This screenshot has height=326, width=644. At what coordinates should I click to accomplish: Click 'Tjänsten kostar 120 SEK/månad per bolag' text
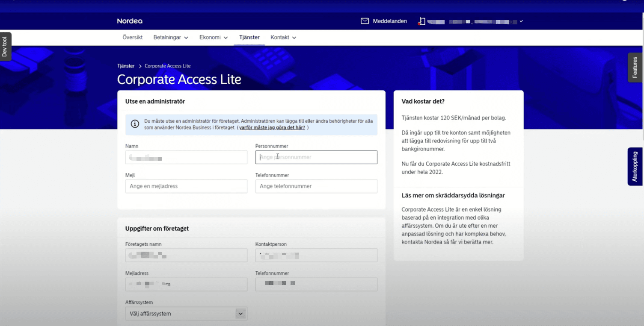(x=454, y=118)
